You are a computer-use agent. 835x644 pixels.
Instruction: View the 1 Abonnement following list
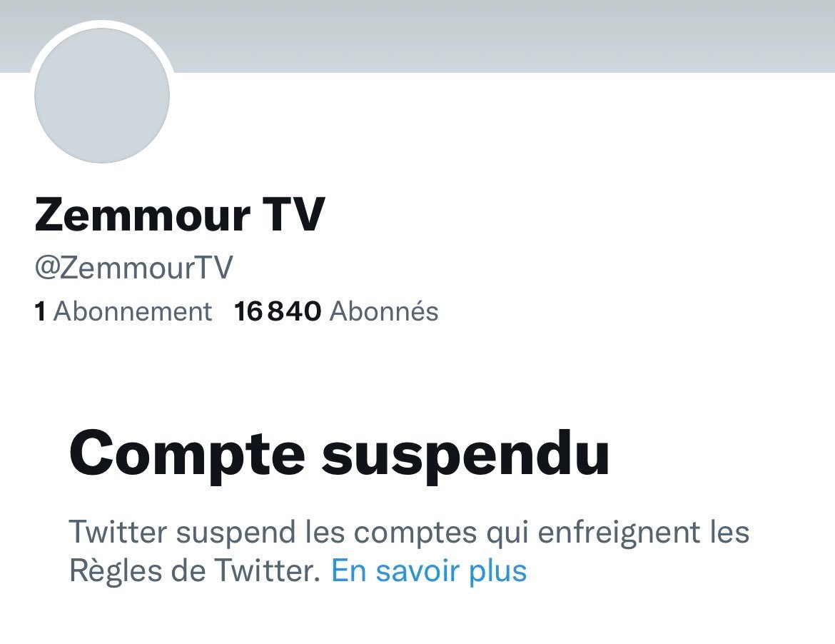coord(123,311)
